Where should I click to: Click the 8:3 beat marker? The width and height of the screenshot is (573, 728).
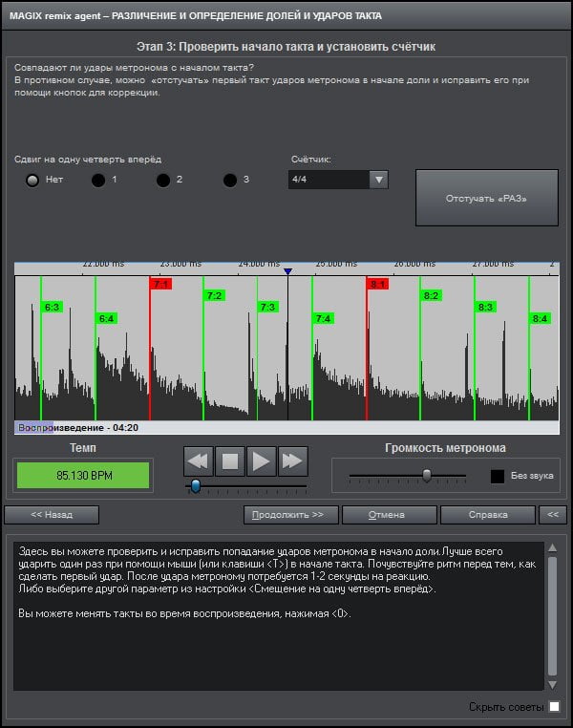[485, 307]
